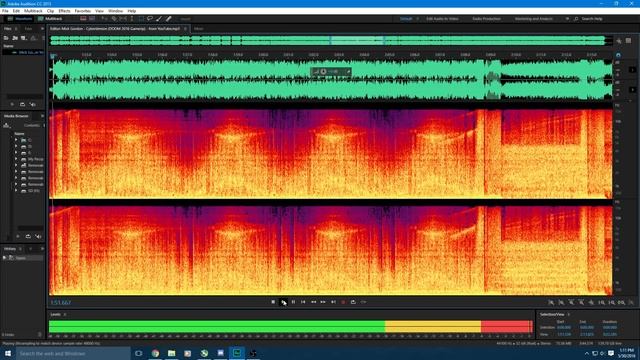640x360 pixels.
Task: Move playhead to next marker
Action: pos(333,302)
